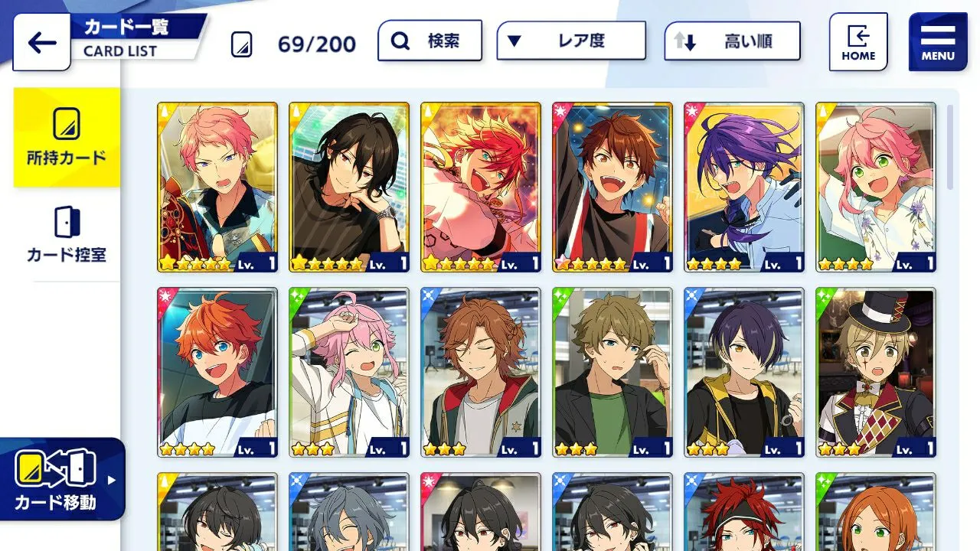Image resolution: width=980 pixels, height=551 pixels.
Task: Select the pink-haired five-star card
Action: pyautogui.click(x=217, y=187)
